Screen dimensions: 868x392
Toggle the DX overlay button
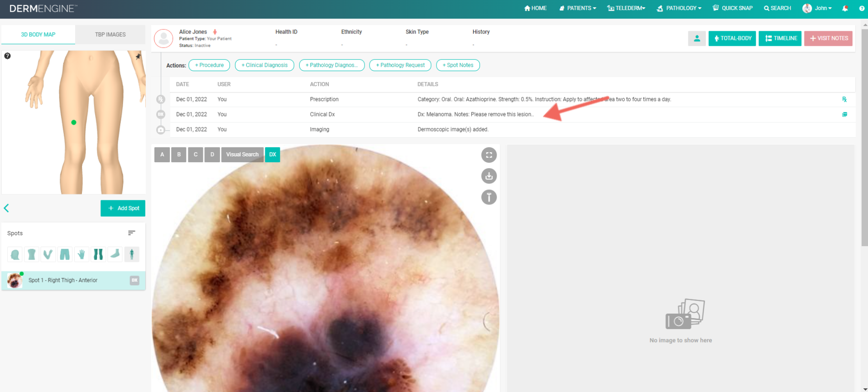point(273,155)
